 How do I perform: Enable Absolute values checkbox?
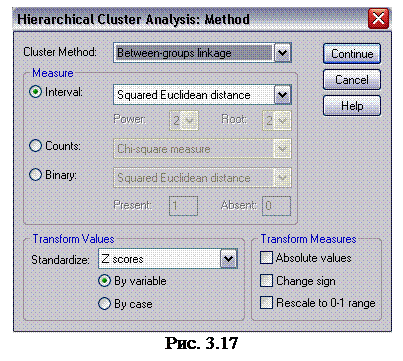tap(266, 258)
